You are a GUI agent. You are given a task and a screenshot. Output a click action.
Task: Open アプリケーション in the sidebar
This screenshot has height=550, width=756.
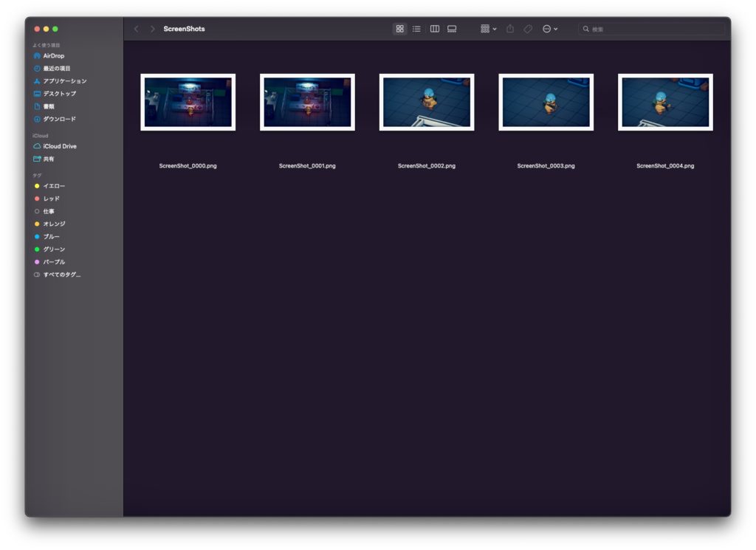(x=64, y=81)
